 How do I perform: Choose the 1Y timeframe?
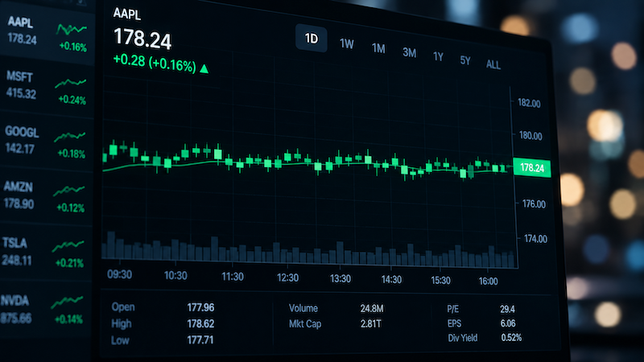[x=438, y=56]
